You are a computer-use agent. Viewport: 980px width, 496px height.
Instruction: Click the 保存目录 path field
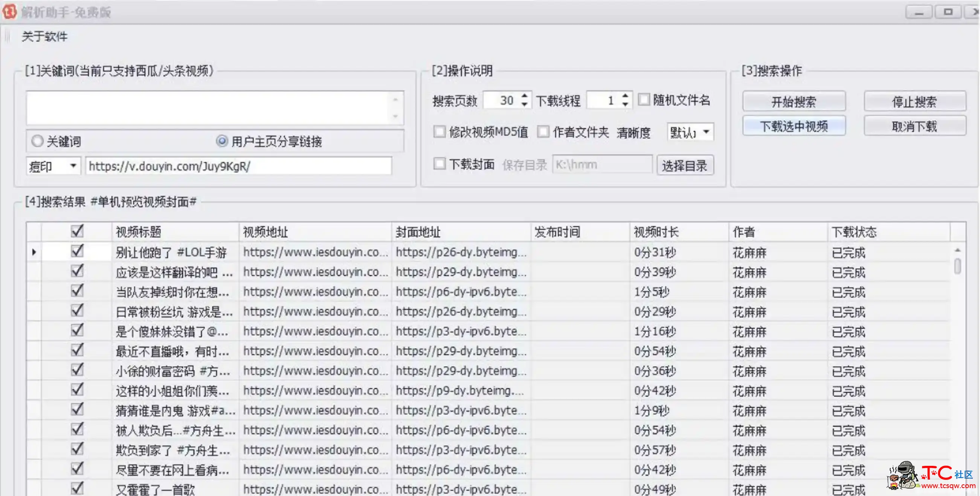[603, 164]
